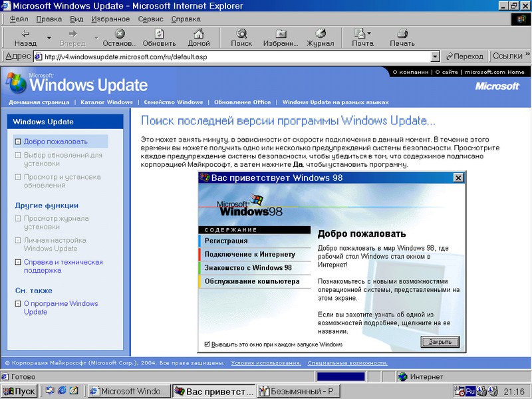Open the Mail button dropdown arrow
This screenshot has height=399, width=532.
point(369,34)
